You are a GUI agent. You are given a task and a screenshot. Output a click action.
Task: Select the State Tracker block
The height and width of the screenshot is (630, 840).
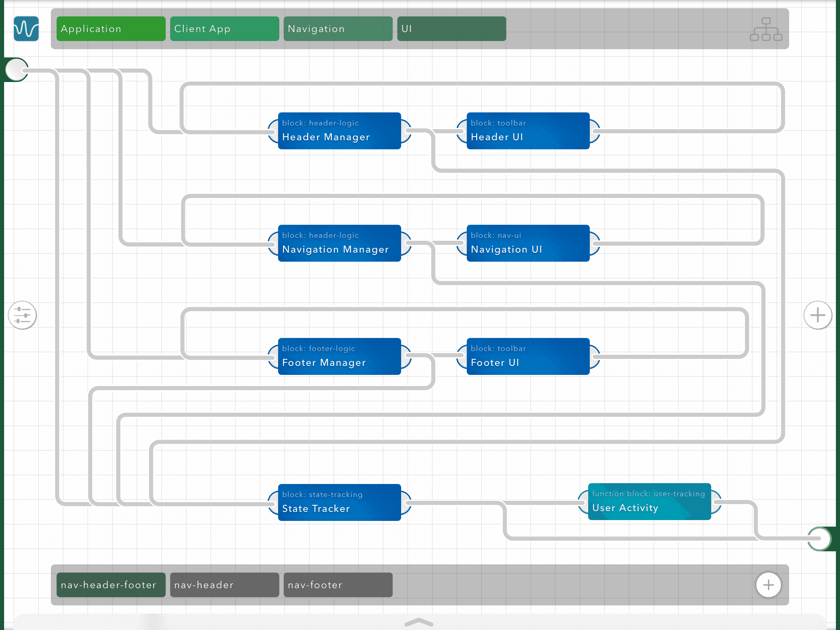(x=339, y=502)
